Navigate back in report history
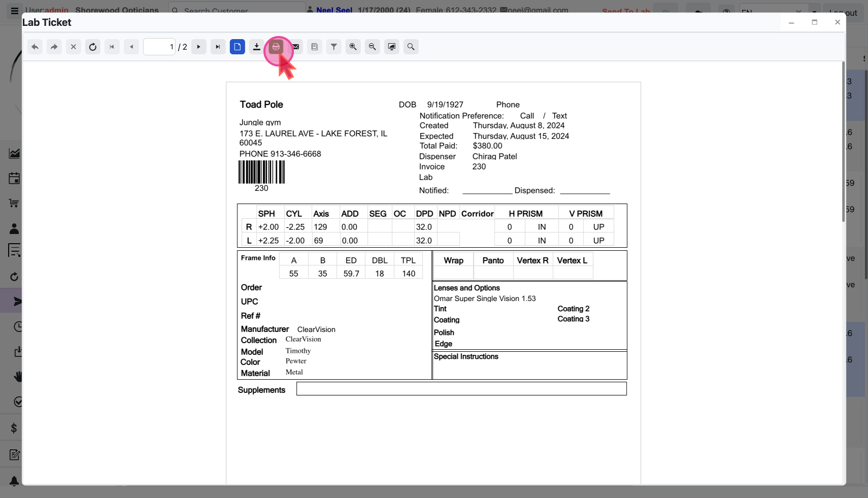 coord(35,47)
